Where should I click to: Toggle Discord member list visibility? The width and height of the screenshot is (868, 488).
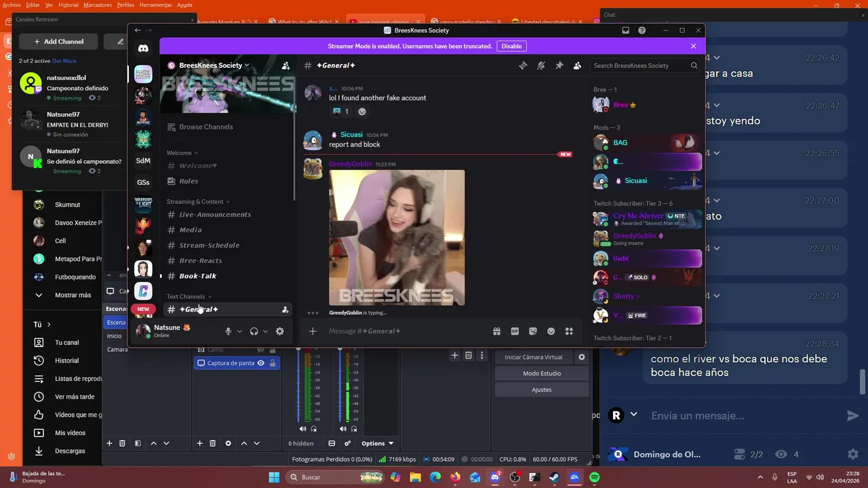click(x=577, y=66)
